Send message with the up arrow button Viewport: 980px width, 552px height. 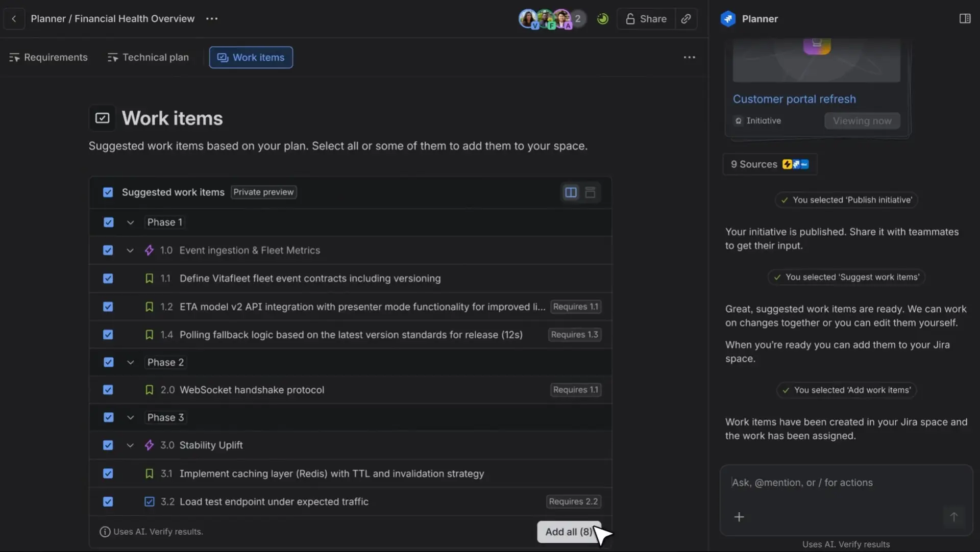pyautogui.click(x=953, y=517)
